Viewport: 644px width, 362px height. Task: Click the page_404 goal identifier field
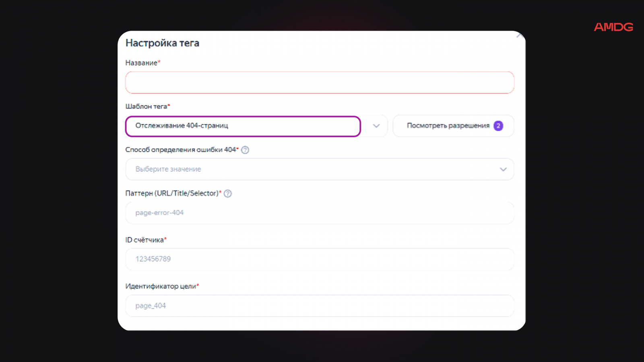click(320, 306)
